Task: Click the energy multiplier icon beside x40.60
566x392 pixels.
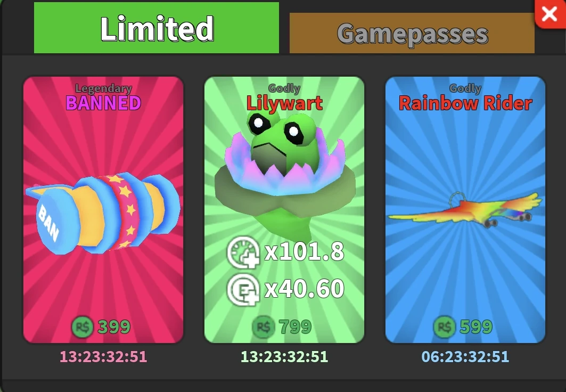Action: point(243,290)
